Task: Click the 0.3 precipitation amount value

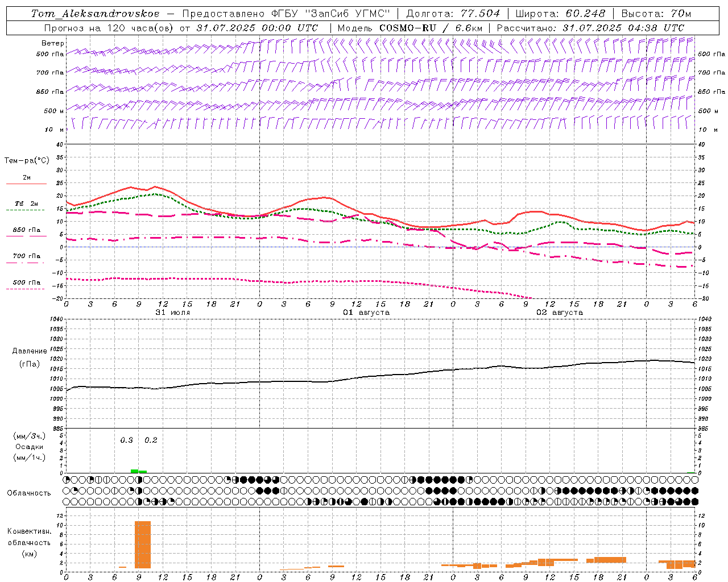Action: point(126,440)
